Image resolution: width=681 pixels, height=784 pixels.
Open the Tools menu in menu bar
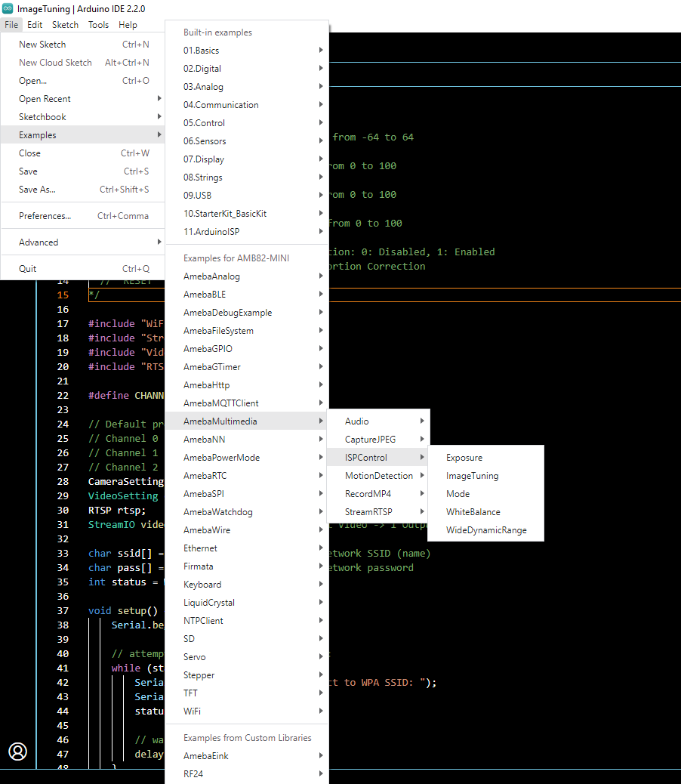(x=98, y=25)
